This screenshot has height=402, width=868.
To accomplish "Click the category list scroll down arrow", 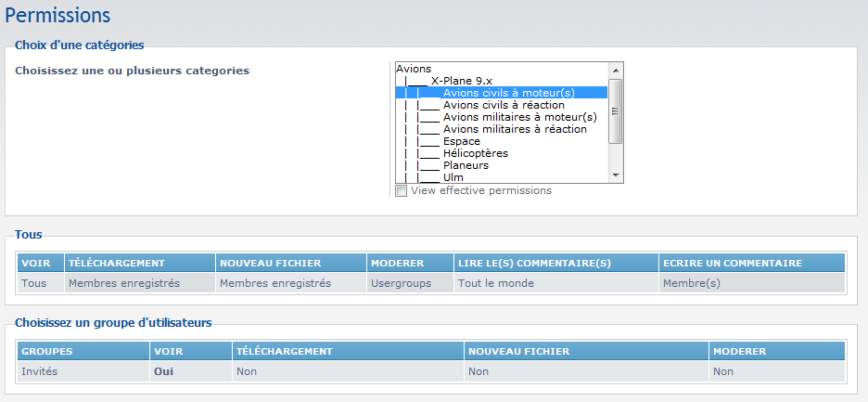I will click(x=615, y=175).
